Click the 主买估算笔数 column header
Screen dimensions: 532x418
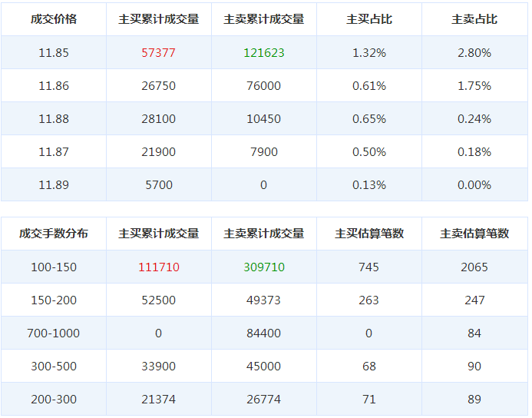pyautogui.click(x=369, y=234)
